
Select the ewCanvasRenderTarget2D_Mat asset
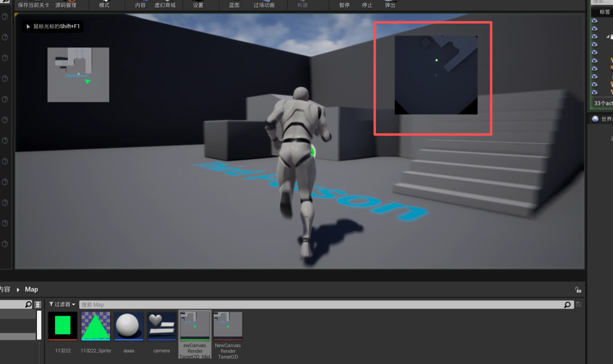(x=195, y=335)
